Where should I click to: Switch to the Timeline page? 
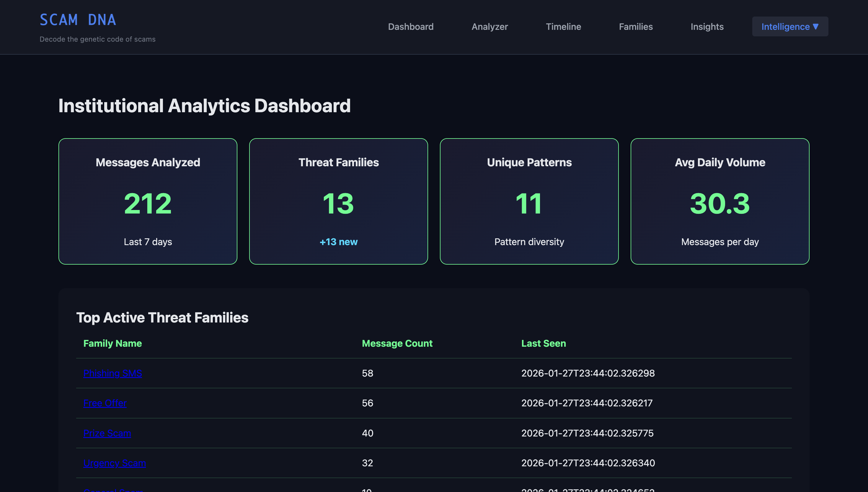pyautogui.click(x=563, y=27)
